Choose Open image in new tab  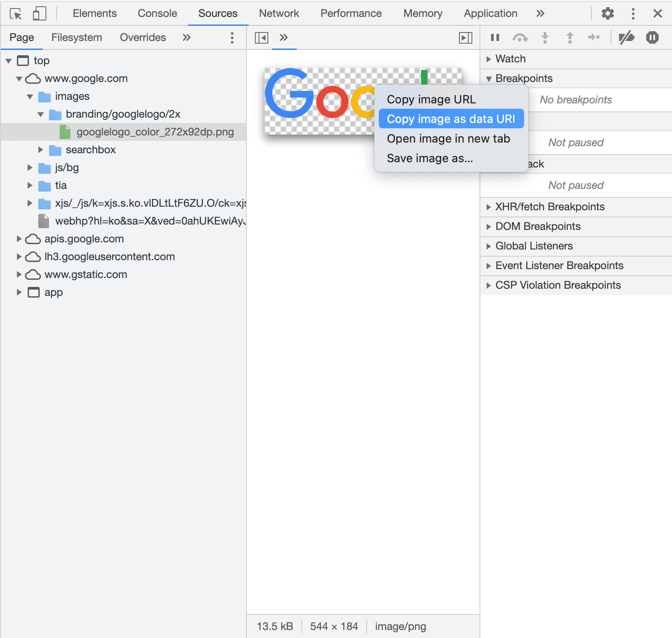point(451,139)
